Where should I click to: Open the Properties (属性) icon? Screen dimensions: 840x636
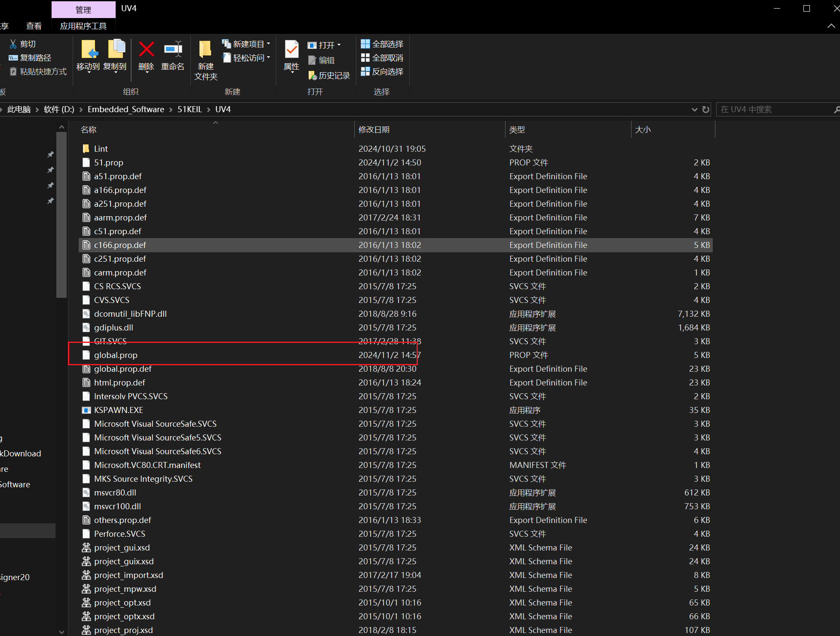click(x=291, y=50)
